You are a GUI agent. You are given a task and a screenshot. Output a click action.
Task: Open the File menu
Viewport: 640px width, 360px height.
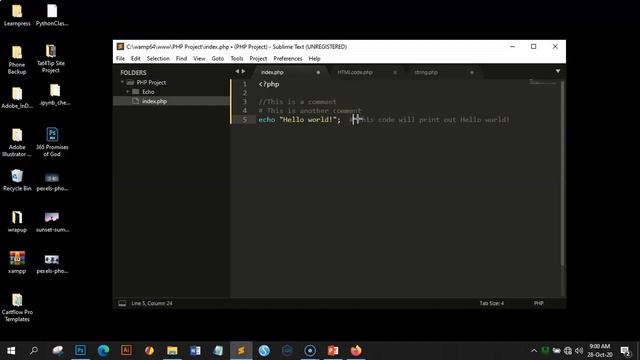pyautogui.click(x=120, y=58)
